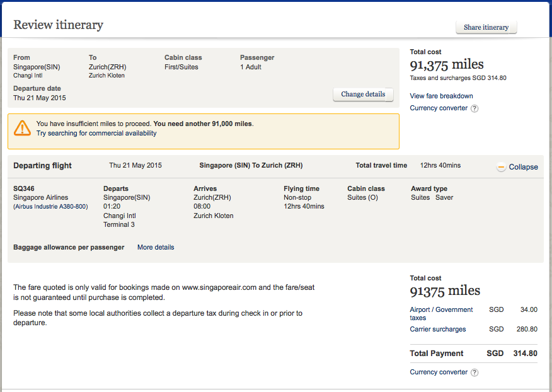This screenshot has width=552, height=392.
Task: Click the orange warning triangle icon
Action: 23,129
